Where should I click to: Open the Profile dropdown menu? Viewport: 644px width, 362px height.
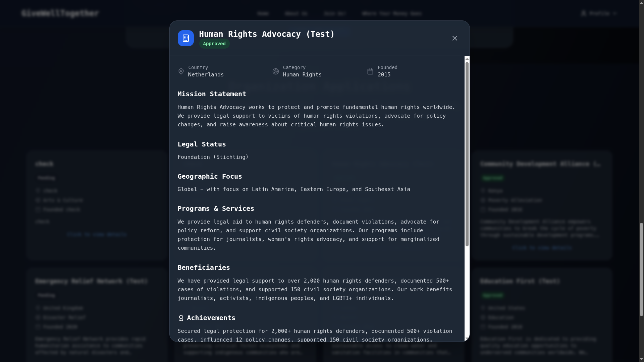[x=599, y=13]
